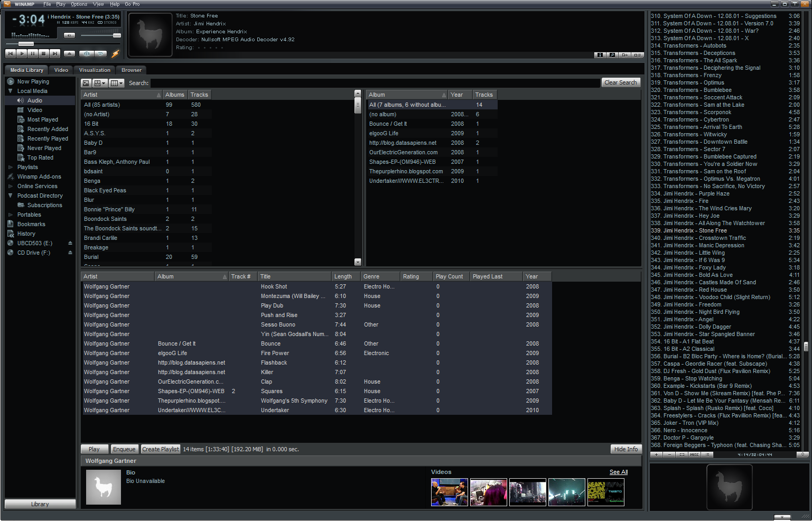The image size is (812, 521).
Task: Click the arrow-out icon beside magnifier
Action: click(x=625, y=55)
